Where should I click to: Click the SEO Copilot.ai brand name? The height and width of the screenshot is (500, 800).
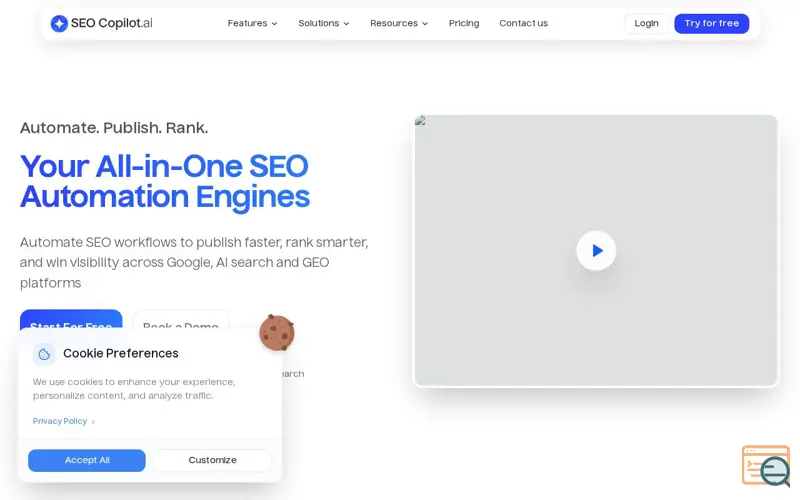112,23
